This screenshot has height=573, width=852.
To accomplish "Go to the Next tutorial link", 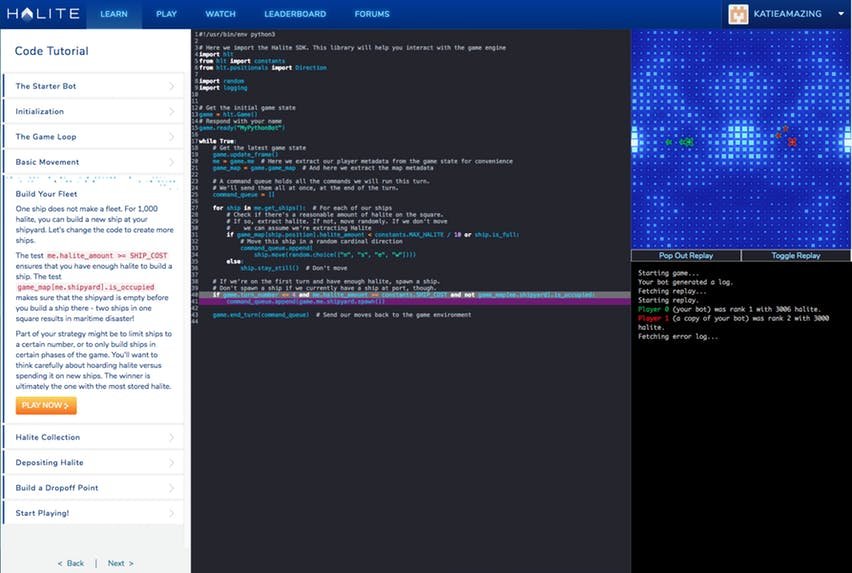I will [120, 563].
